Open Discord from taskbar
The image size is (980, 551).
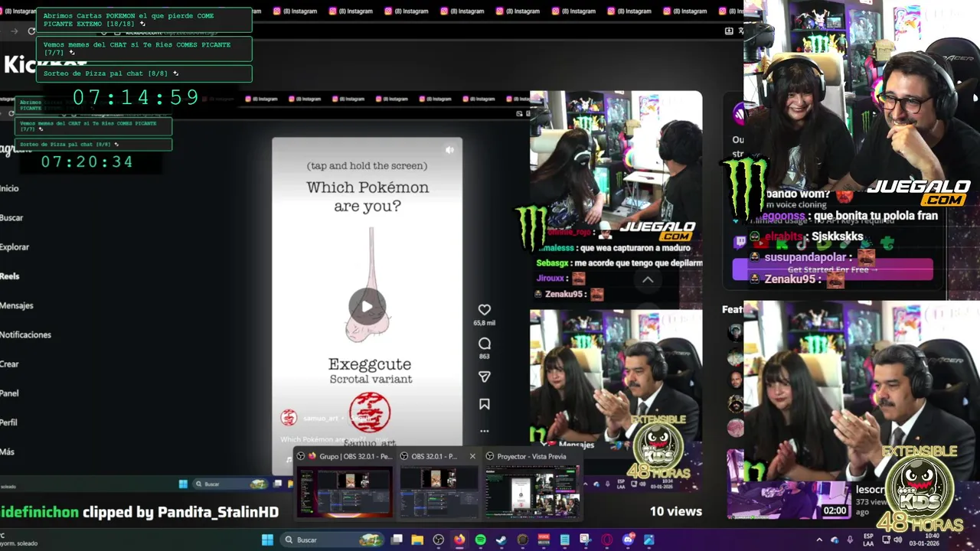pos(628,540)
